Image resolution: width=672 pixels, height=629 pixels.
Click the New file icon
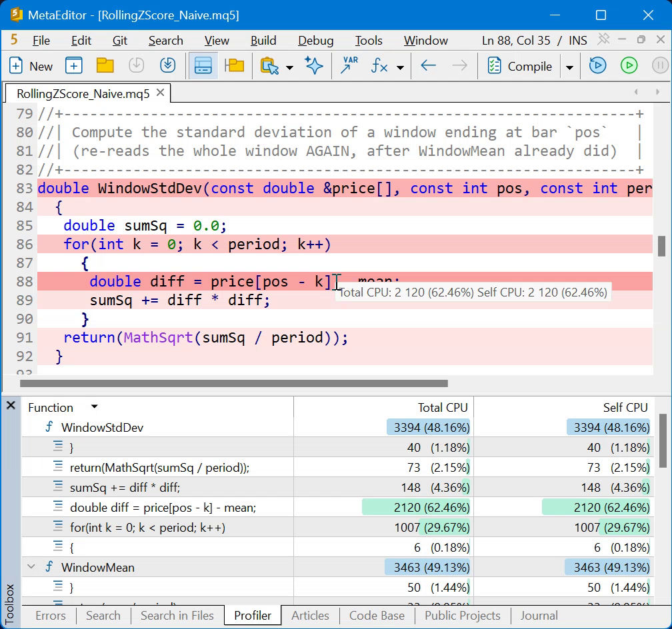click(16, 66)
